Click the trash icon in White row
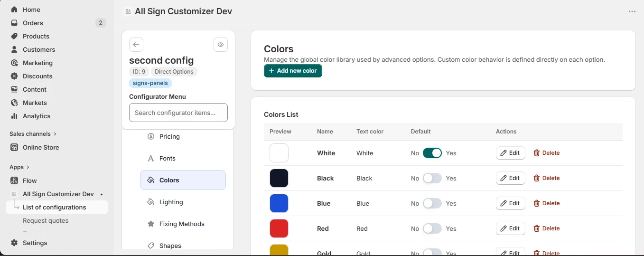Image resolution: width=644 pixels, height=256 pixels. click(x=537, y=153)
